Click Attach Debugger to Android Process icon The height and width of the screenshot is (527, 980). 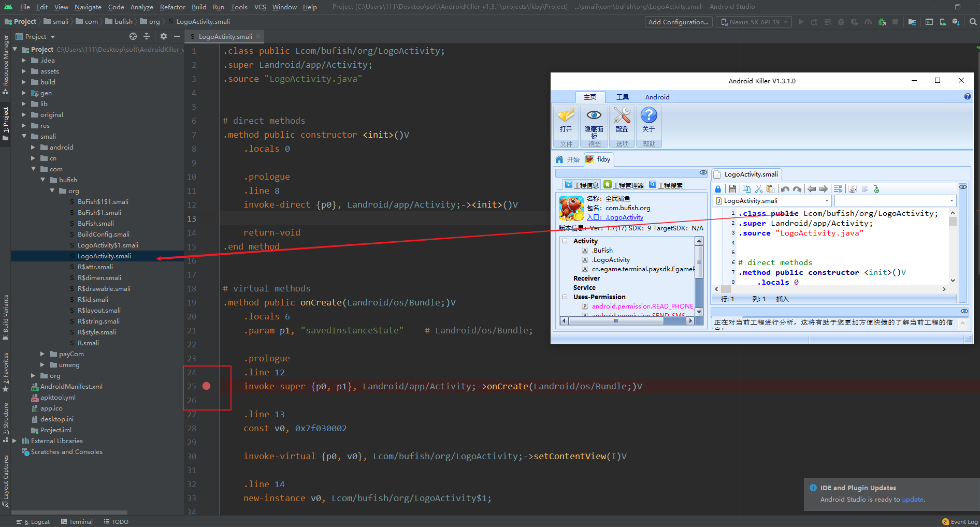tap(882, 22)
